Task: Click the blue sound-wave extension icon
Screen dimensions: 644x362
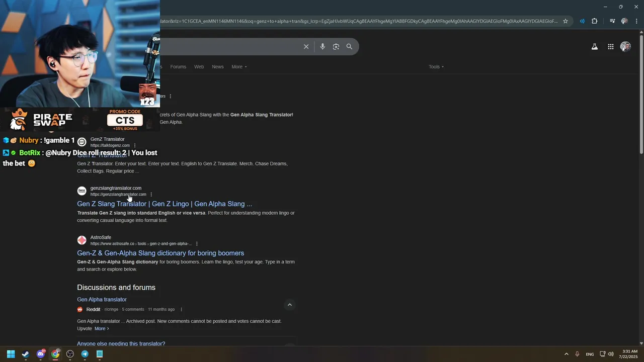Action: [x=582, y=21]
